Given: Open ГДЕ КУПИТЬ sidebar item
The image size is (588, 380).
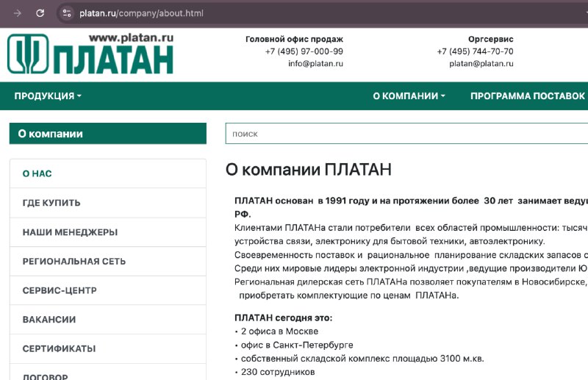Looking at the screenshot, I should (108, 203).
